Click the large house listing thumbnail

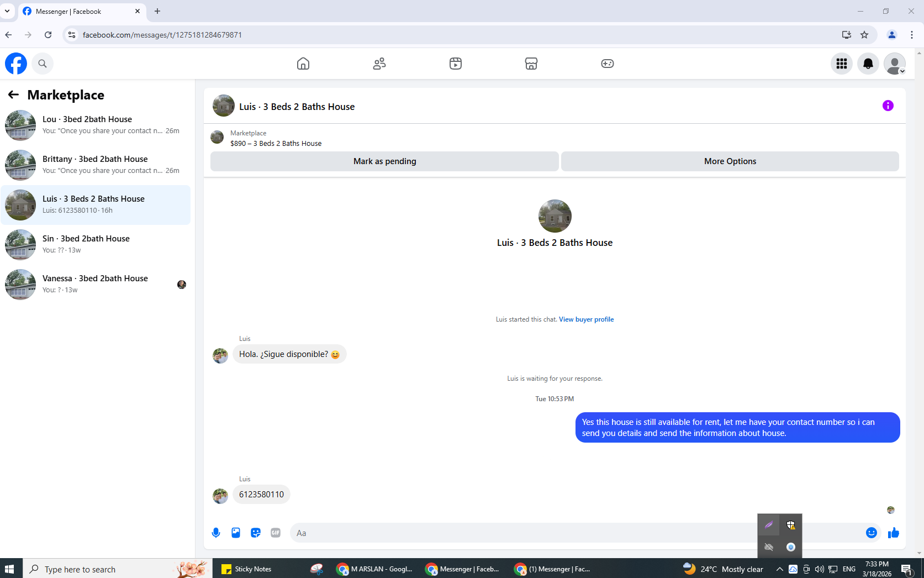coord(555,216)
